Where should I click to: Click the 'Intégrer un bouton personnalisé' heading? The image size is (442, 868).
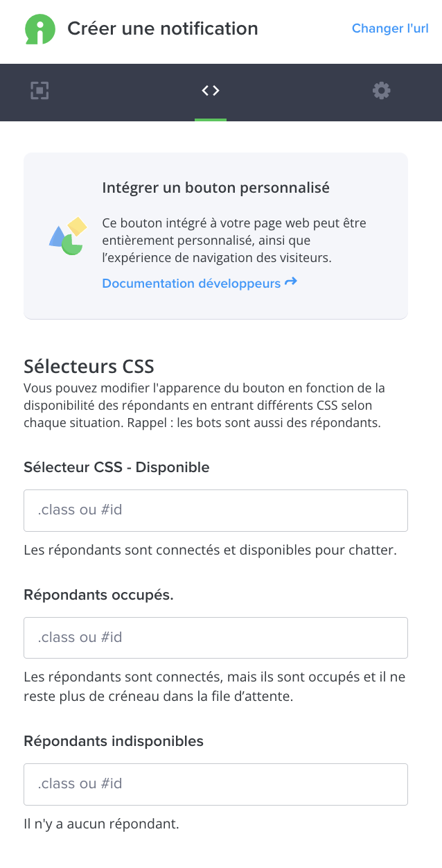215,187
